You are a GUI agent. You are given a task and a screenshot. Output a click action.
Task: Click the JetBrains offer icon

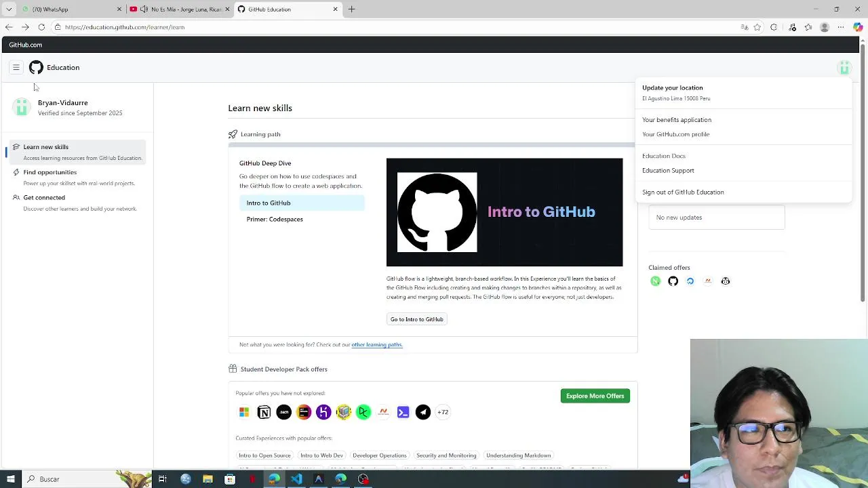click(x=304, y=412)
